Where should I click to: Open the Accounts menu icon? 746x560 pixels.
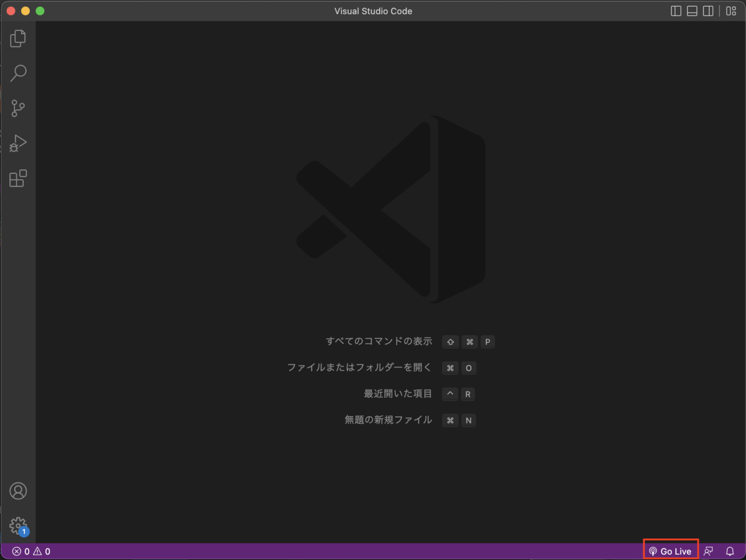pyautogui.click(x=18, y=491)
